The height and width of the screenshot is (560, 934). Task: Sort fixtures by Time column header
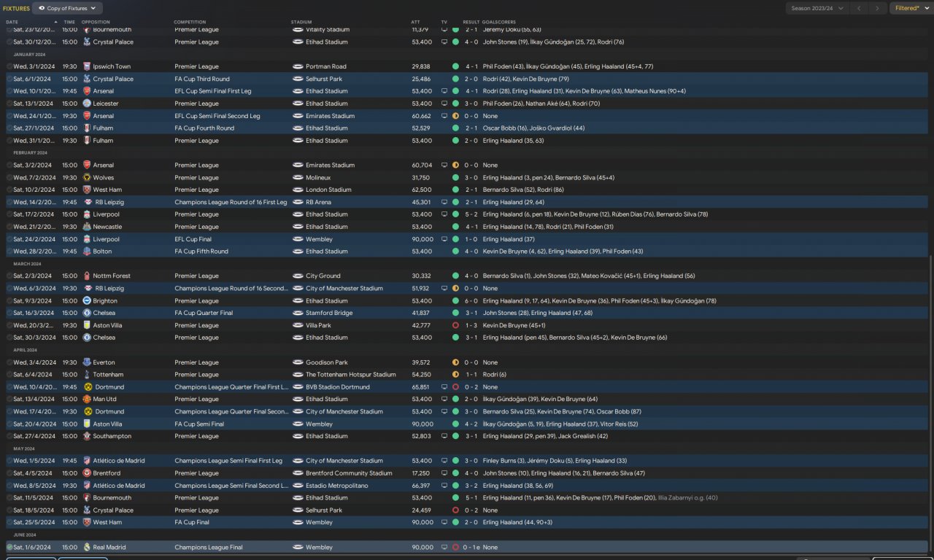coord(69,22)
